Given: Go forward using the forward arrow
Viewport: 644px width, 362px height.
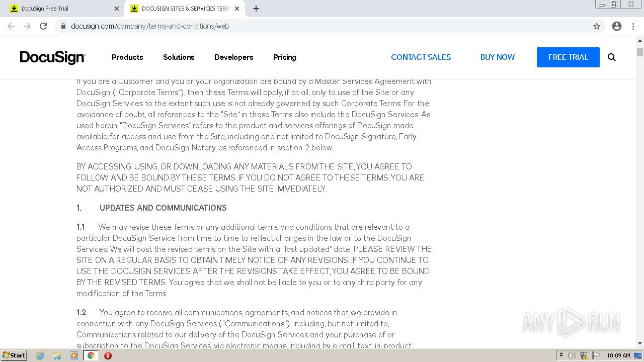Looking at the screenshot, I should [27, 26].
